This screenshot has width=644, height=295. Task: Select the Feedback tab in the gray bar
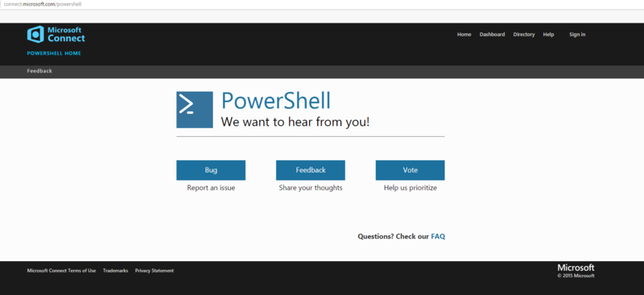39,71
